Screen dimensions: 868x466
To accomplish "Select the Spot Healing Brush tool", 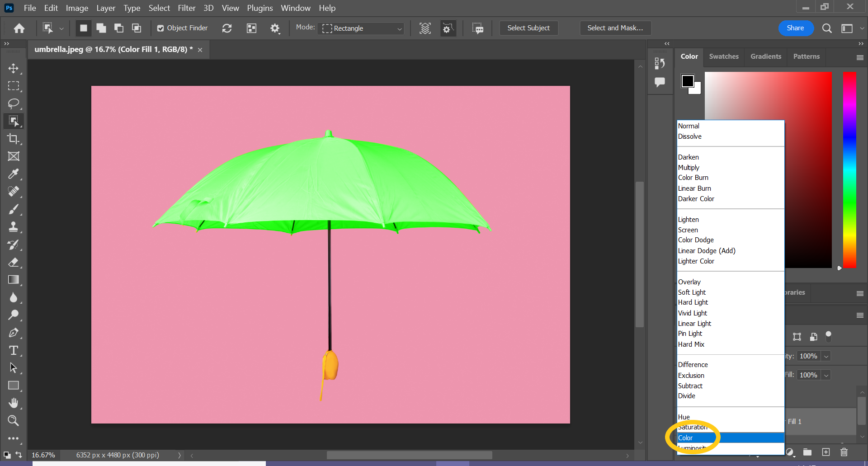I will pos(14,192).
